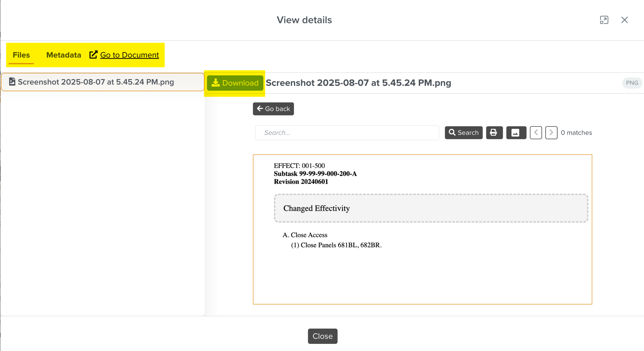Close the dialog with the X icon
Screen dimensions: 644x351
click(624, 20)
